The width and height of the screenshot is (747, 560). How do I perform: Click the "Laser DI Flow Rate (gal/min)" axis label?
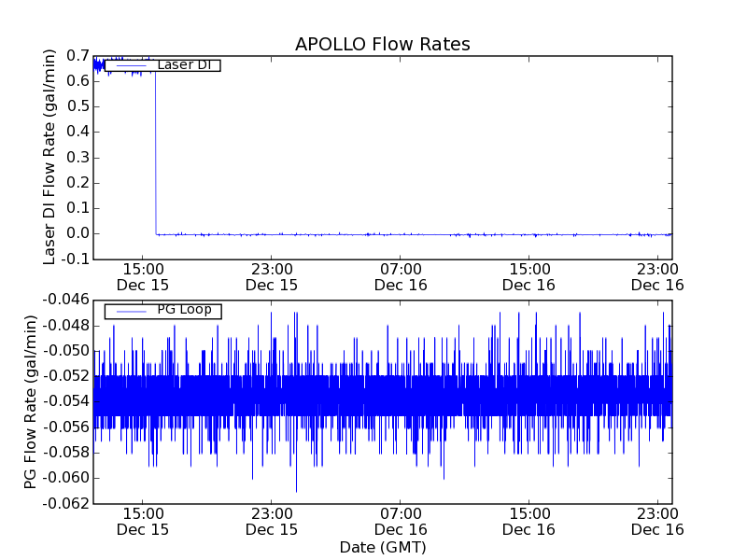pos(49,157)
